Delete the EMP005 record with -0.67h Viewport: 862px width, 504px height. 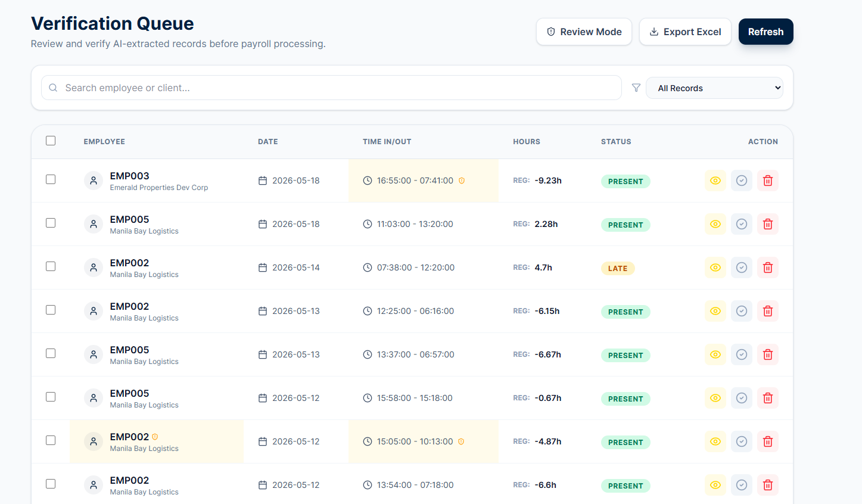(768, 398)
